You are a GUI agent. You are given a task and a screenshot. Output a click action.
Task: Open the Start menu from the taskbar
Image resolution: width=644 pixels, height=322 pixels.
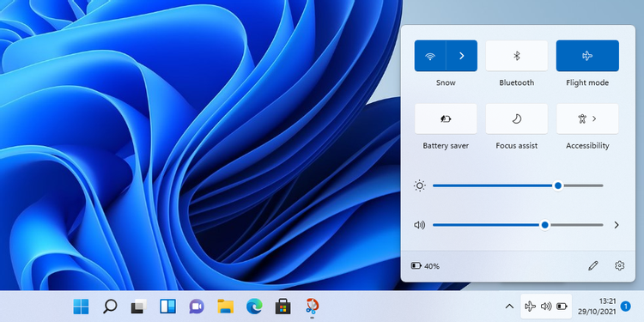[81, 307]
